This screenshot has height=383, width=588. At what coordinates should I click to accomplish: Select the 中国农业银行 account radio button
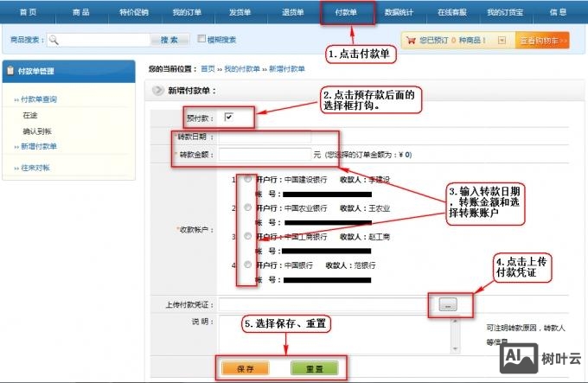point(247,207)
